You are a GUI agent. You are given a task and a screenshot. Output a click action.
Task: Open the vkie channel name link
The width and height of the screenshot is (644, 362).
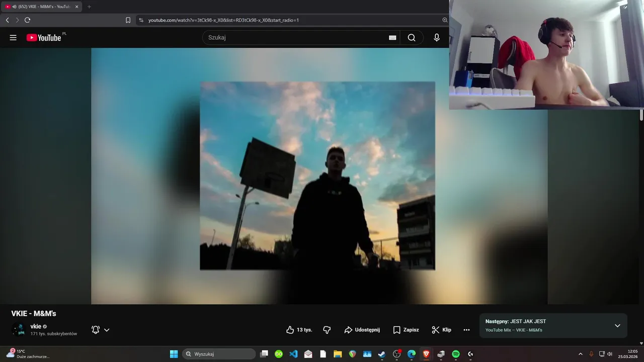[x=36, y=326]
